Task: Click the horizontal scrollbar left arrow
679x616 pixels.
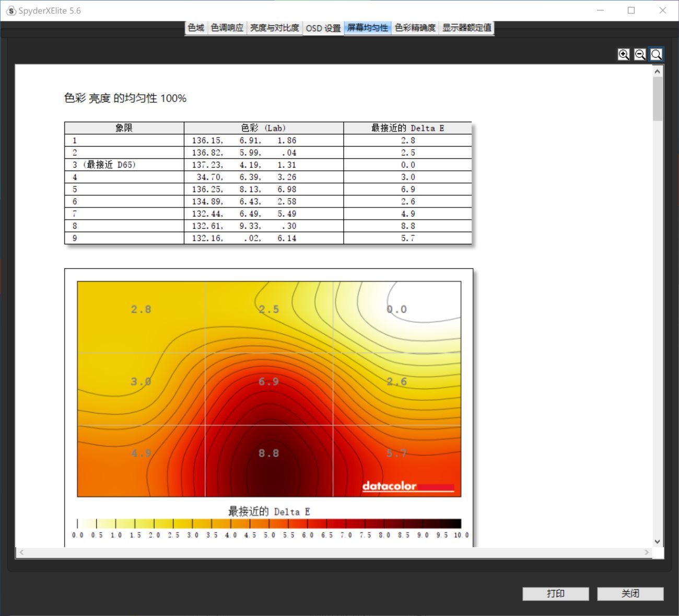Action: [x=21, y=552]
